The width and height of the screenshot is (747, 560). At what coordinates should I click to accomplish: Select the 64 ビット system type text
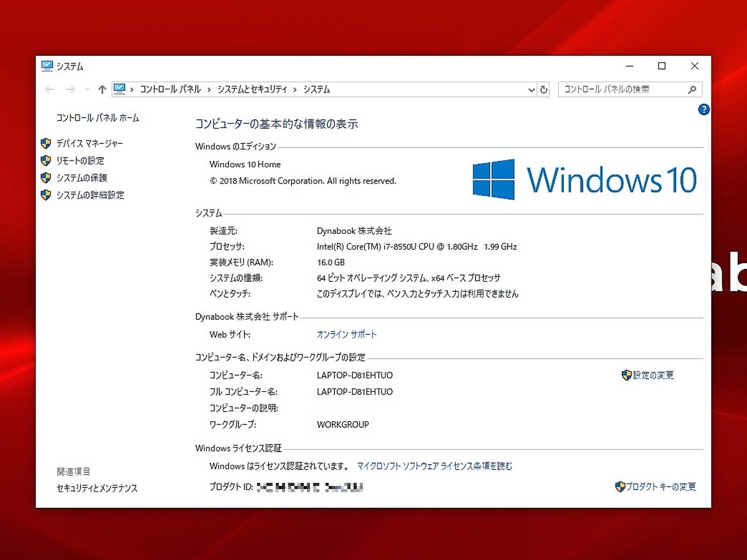pyautogui.click(x=409, y=278)
